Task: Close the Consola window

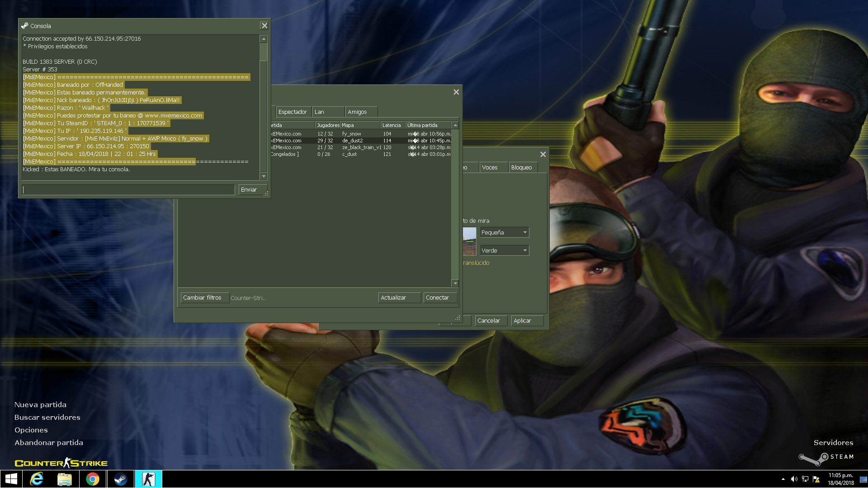Action: coord(264,26)
